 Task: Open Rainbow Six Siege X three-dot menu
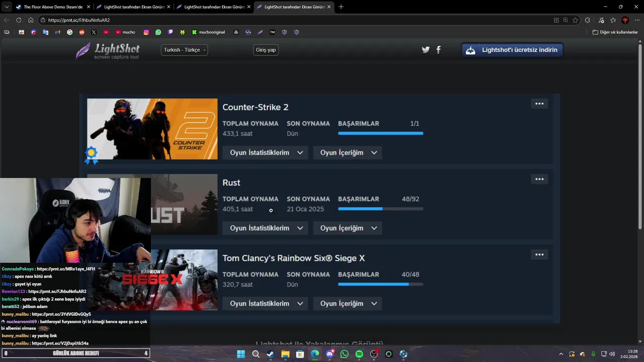(539, 254)
